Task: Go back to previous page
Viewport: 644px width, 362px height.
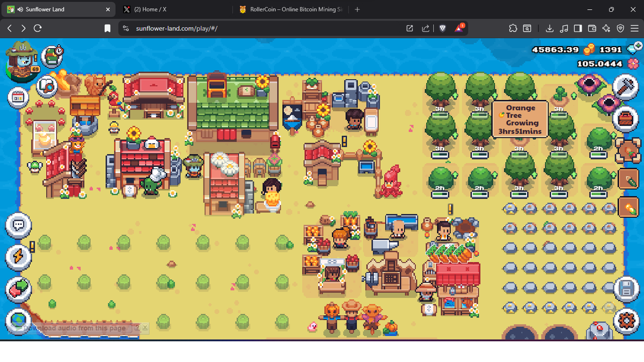Action: 10,28
